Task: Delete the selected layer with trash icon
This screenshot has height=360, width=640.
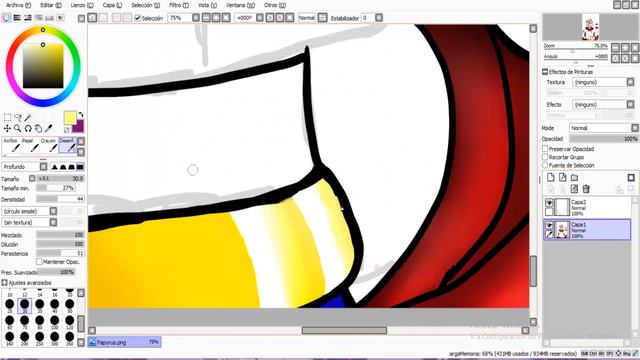Action: click(586, 189)
